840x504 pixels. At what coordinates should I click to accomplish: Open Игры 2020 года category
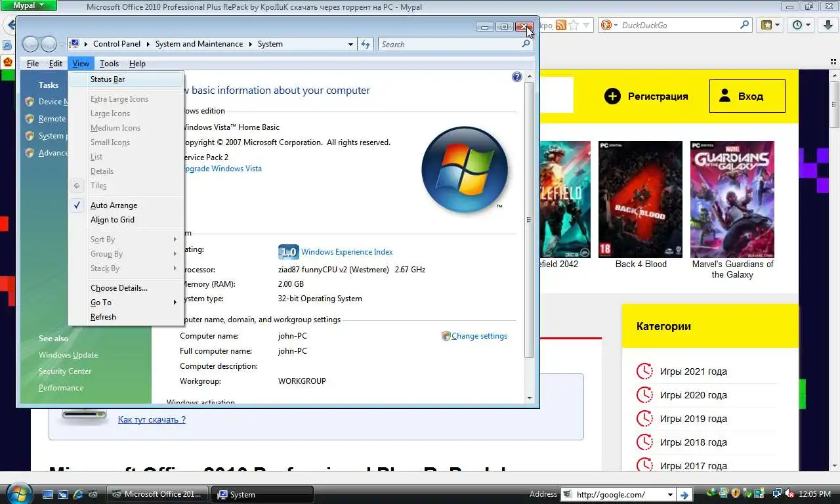click(x=694, y=395)
